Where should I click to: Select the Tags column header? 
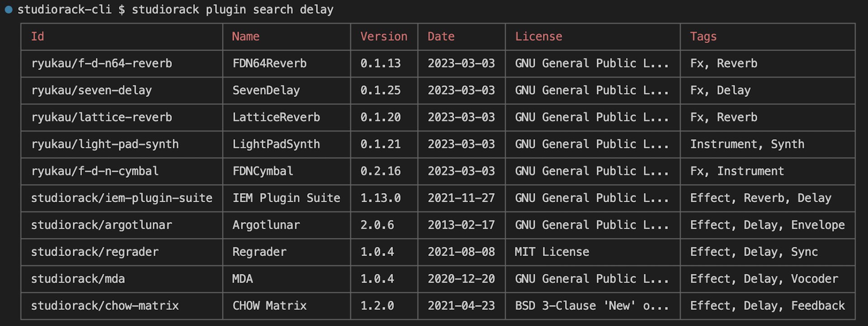(703, 37)
